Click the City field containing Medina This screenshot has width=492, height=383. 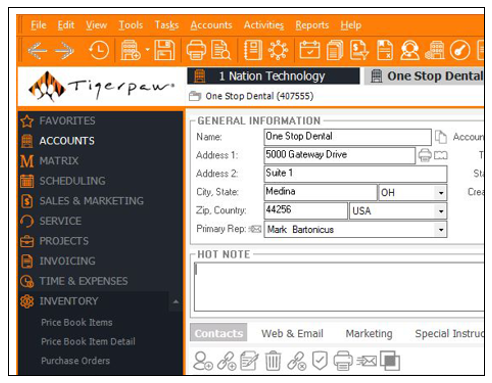(x=320, y=192)
